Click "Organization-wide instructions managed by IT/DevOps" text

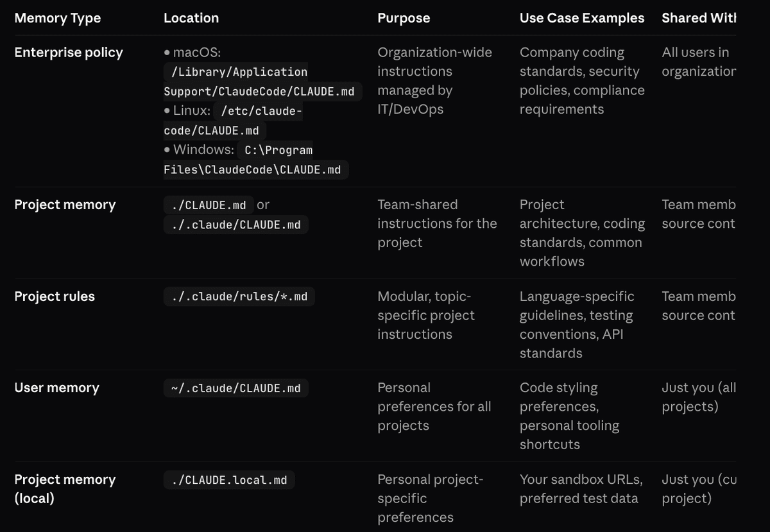(x=434, y=81)
